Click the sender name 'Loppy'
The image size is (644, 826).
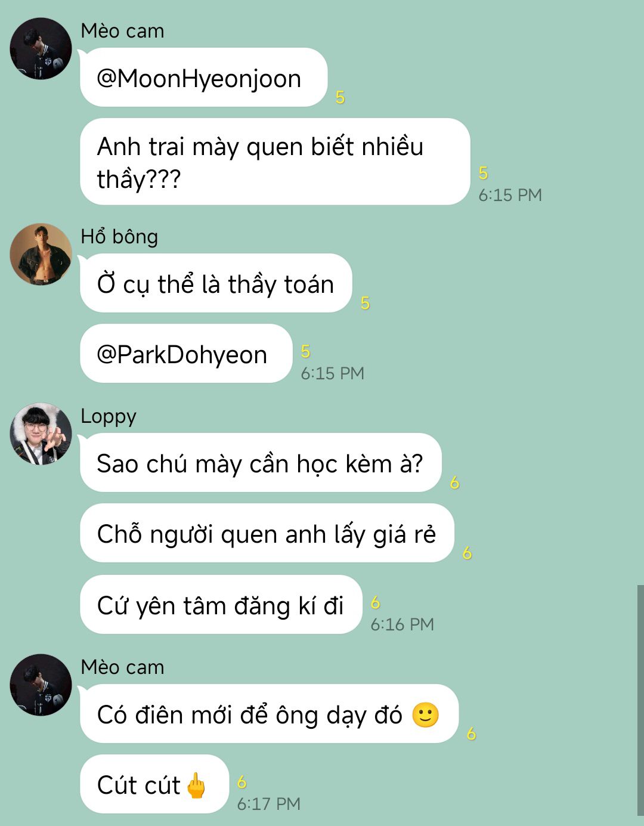tap(109, 416)
